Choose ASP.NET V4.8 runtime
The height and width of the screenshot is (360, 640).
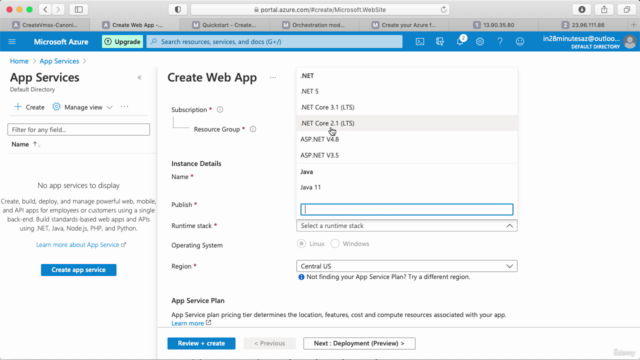coord(407,139)
